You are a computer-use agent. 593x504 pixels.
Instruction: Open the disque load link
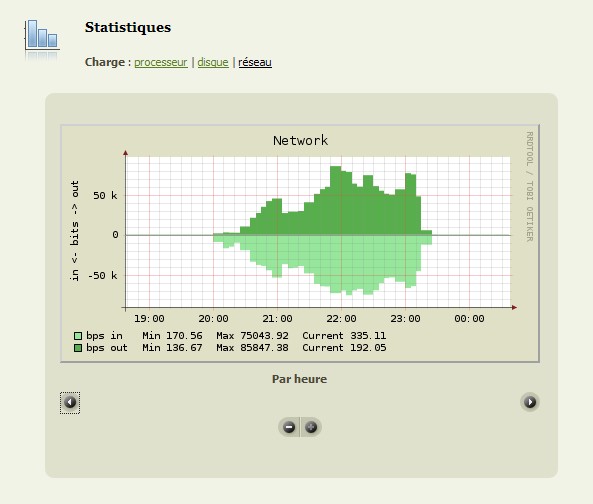point(213,62)
